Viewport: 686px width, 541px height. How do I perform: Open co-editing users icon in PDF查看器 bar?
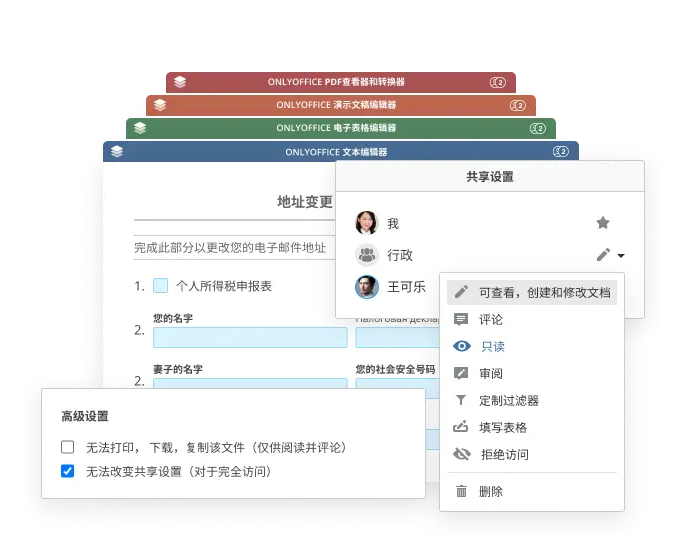point(497,82)
